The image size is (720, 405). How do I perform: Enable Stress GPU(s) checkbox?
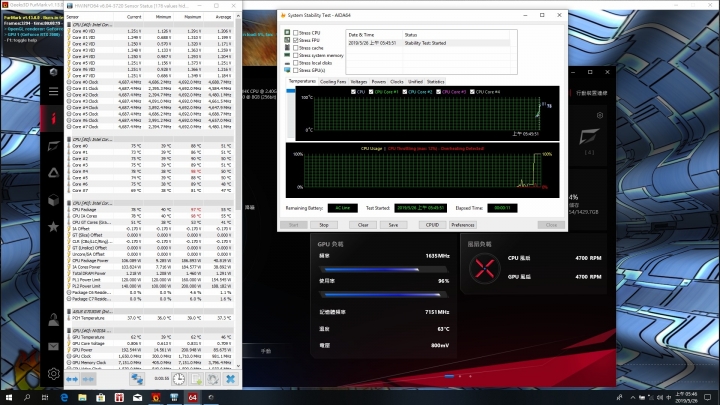point(296,70)
